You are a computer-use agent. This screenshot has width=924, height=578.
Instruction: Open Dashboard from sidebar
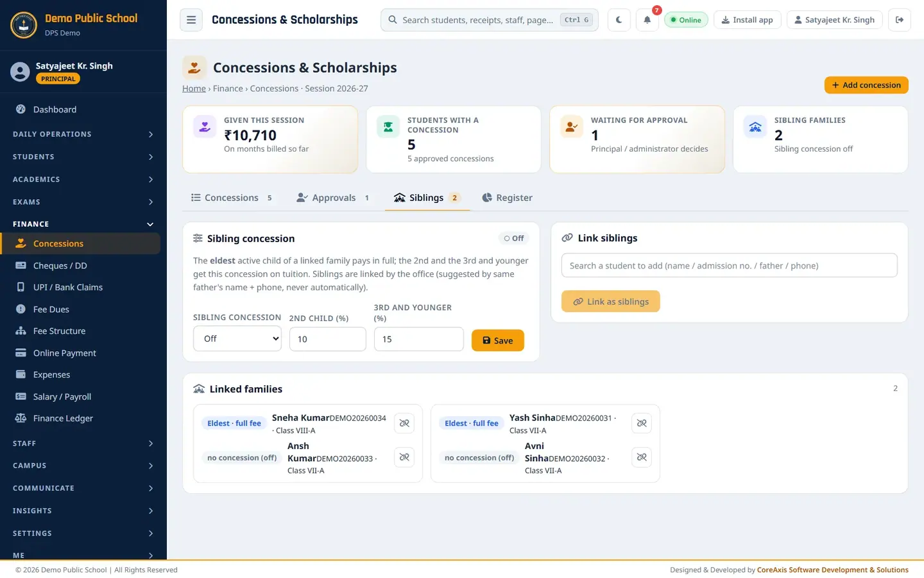[x=80, y=110]
